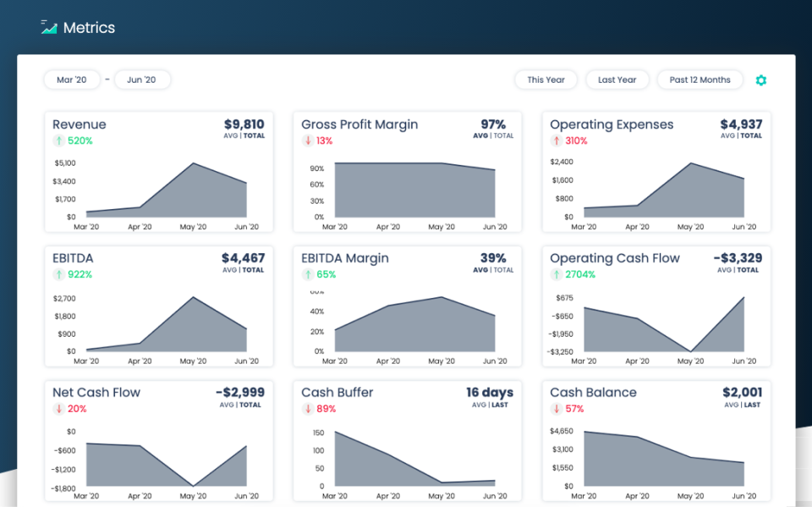The image size is (812, 507).
Task: Open the dashboard settings gear
Action: [760, 80]
